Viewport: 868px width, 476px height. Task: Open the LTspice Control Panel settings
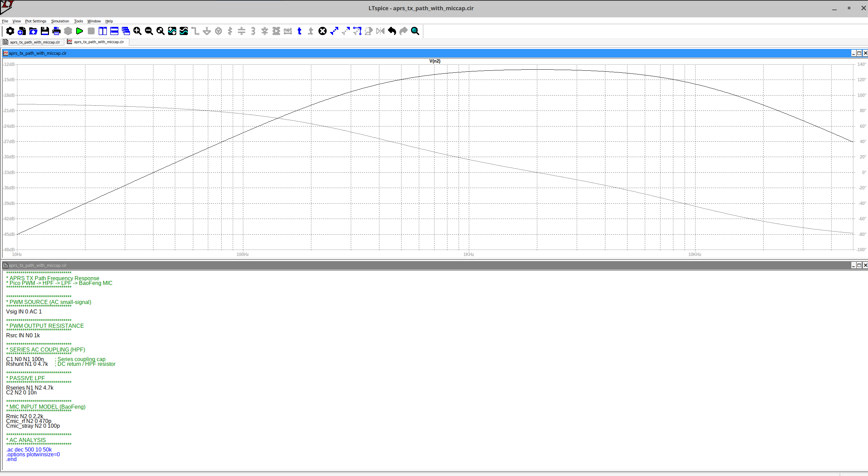tap(10, 31)
